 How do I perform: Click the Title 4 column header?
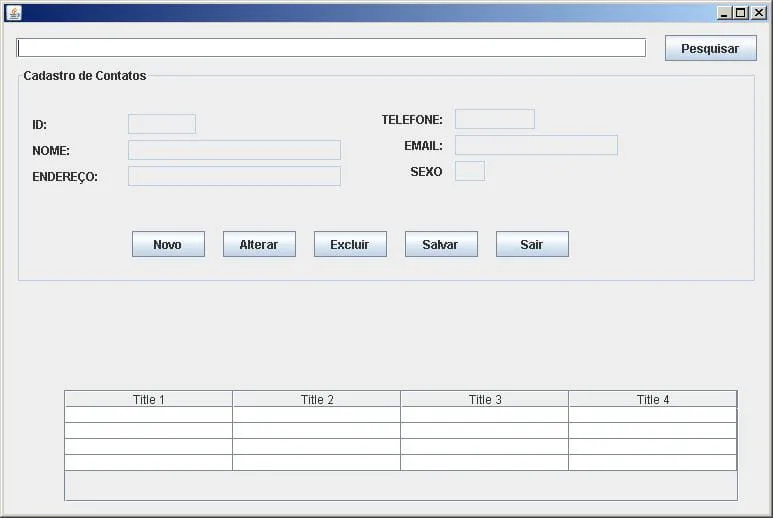pyautogui.click(x=653, y=399)
